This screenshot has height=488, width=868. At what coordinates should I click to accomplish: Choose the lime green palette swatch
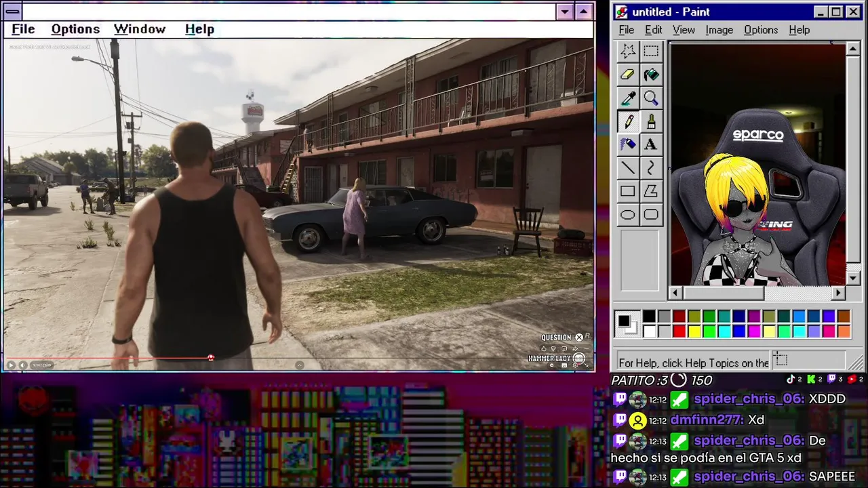click(709, 331)
